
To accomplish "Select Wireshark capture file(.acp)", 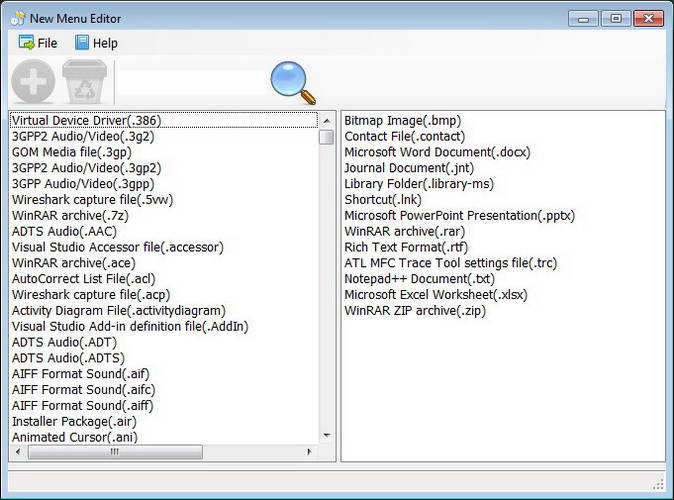I will 164,295.
